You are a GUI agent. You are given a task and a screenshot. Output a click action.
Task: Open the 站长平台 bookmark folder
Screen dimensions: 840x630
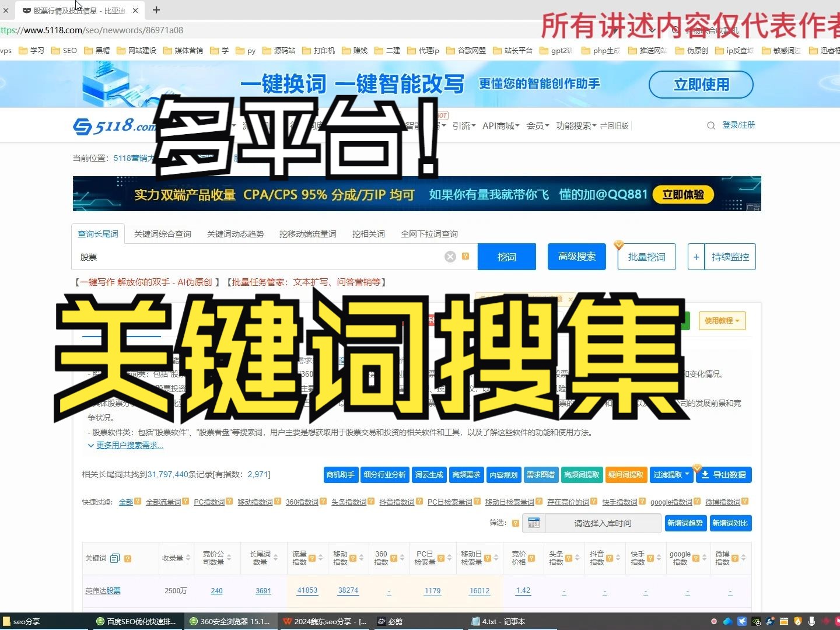pyautogui.click(x=513, y=51)
